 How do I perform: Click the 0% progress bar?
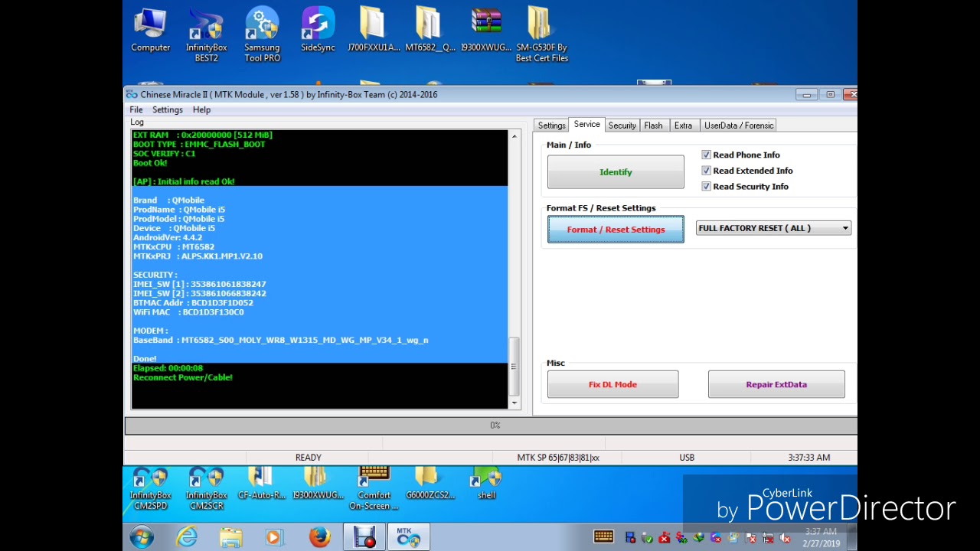[x=491, y=425]
